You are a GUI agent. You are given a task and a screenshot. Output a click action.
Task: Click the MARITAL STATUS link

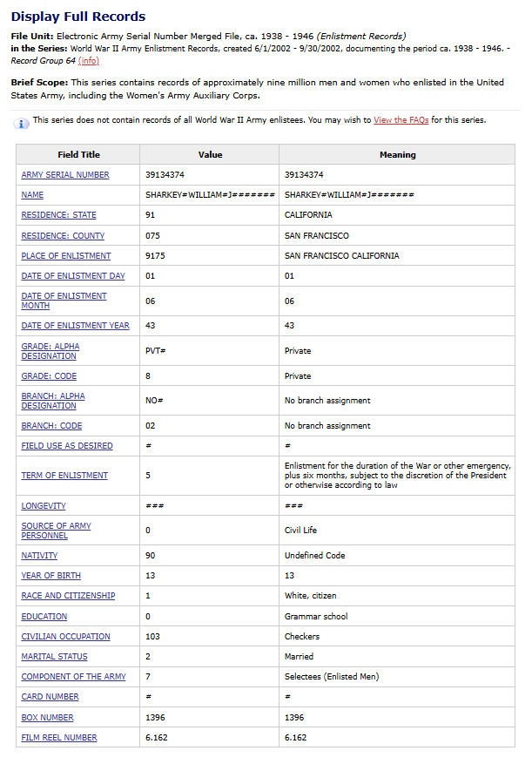point(55,656)
